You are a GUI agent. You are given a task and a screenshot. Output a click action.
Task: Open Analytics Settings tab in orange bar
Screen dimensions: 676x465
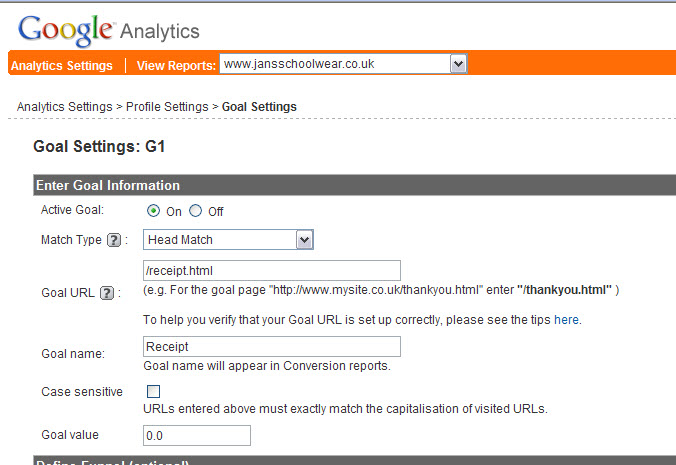[x=61, y=66]
